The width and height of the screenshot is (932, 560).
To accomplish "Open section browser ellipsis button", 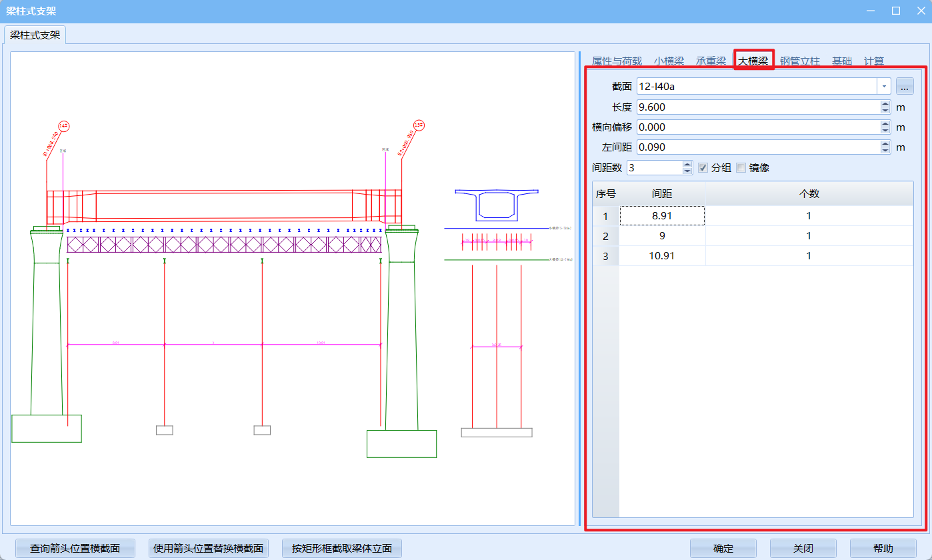I will [x=905, y=86].
